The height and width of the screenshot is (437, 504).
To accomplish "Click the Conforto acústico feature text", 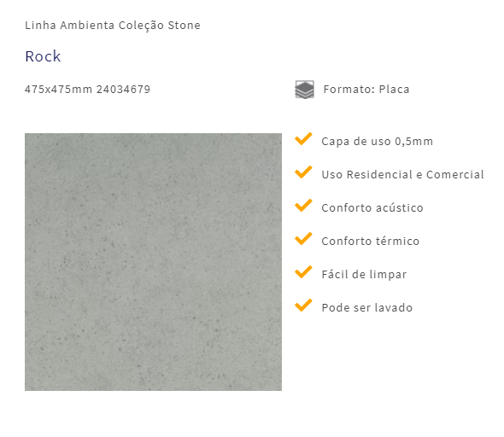I will [x=372, y=208].
